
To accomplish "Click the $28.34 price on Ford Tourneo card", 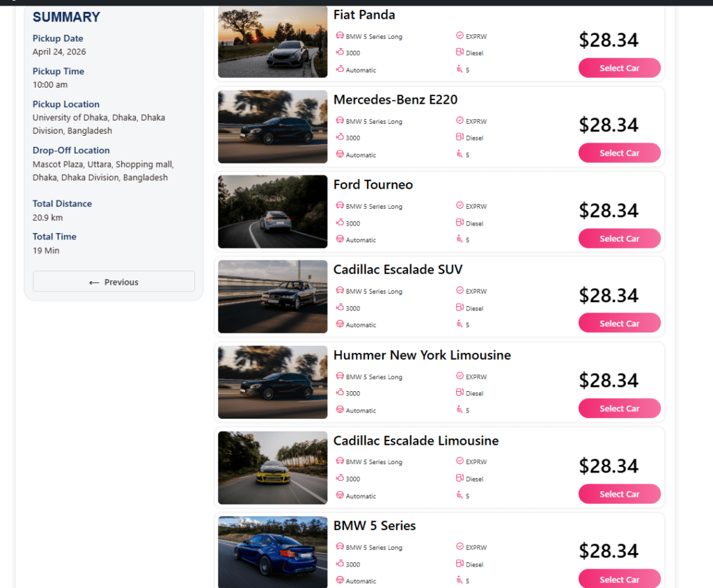I will point(609,210).
